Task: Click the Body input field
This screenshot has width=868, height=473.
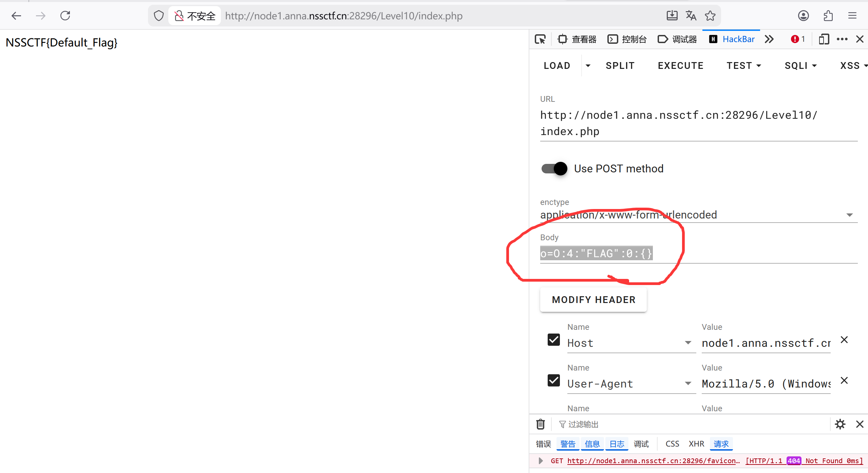Action: coord(699,254)
